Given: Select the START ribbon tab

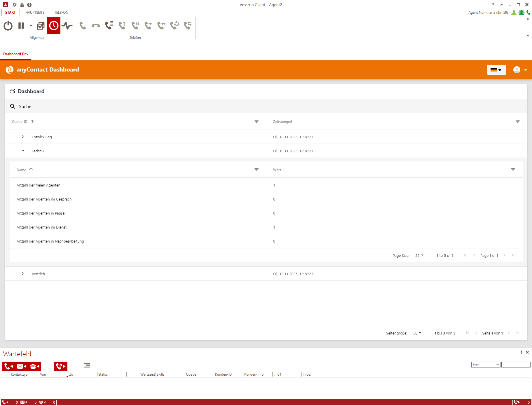Looking at the screenshot, I should [x=11, y=13].
